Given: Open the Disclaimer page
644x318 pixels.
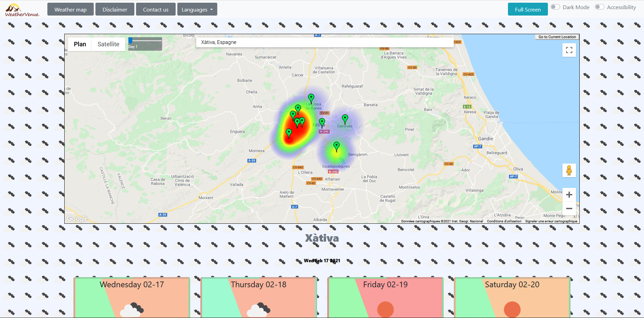Looking at the screenshot, I should click(x=115, y=9).
